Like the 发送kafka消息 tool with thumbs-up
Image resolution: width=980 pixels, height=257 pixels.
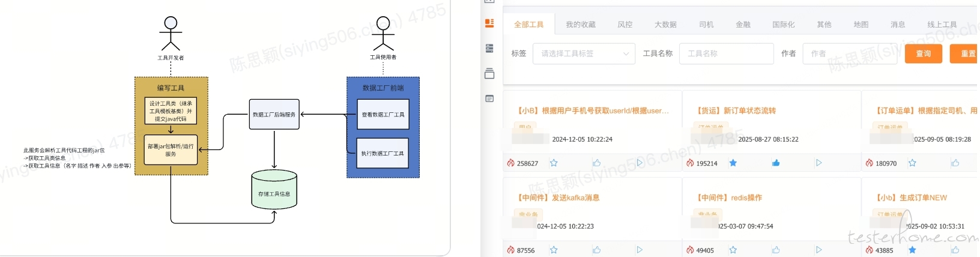coord(596,250)
